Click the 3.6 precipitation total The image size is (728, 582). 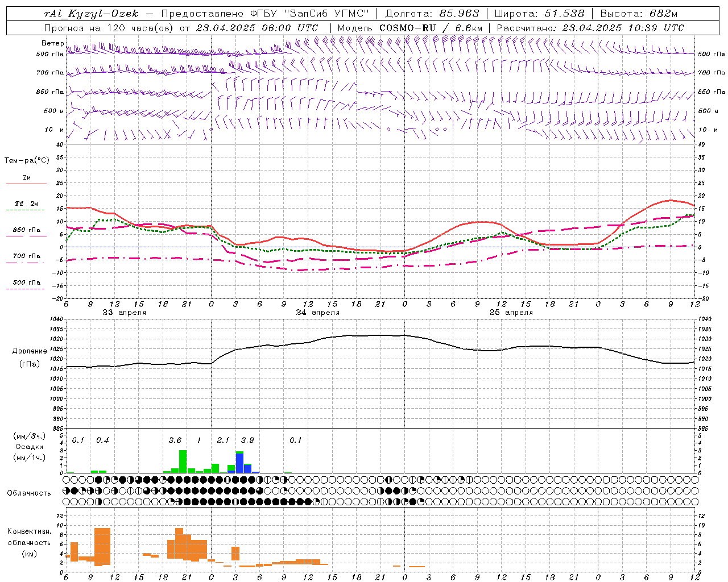[x=175, y=440]
